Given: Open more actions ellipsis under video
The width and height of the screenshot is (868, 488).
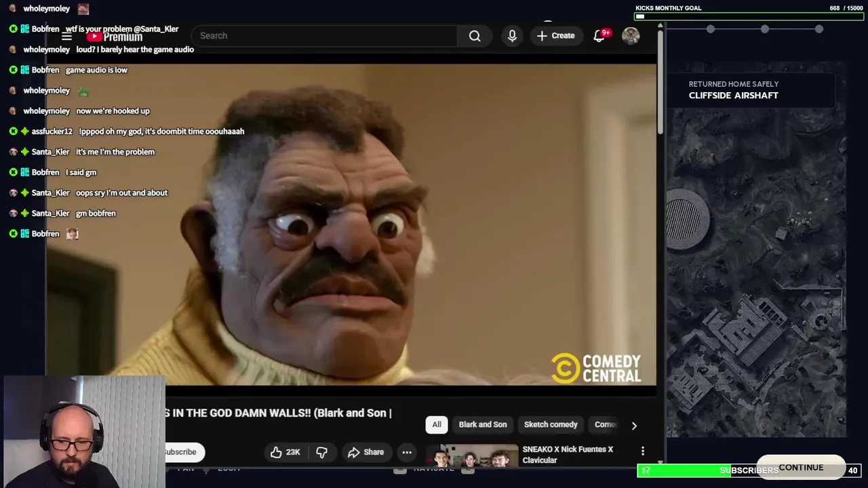Looking at the screenshot, I should coord(407,452).
